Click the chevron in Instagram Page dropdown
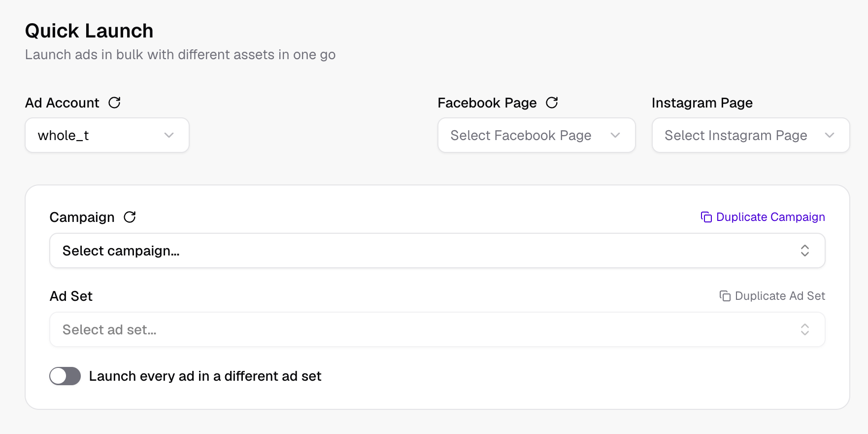Viewport: 868px width, 434px height. (x=830, y=135)
